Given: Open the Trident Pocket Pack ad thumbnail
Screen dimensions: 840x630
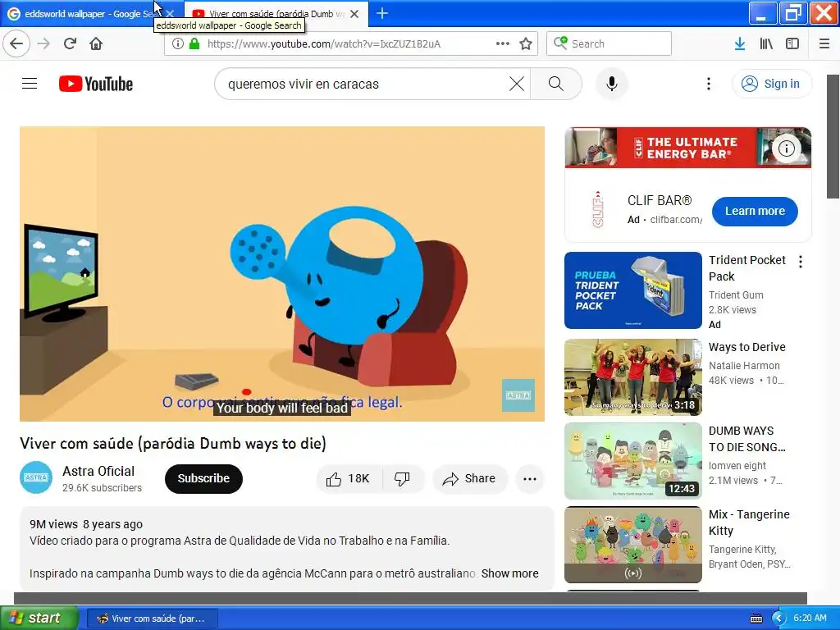Looking at the screenshot, I should (x=632, y=290).
